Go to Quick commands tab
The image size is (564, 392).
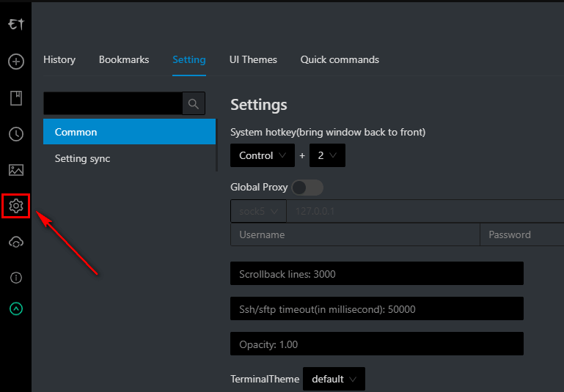340,59
